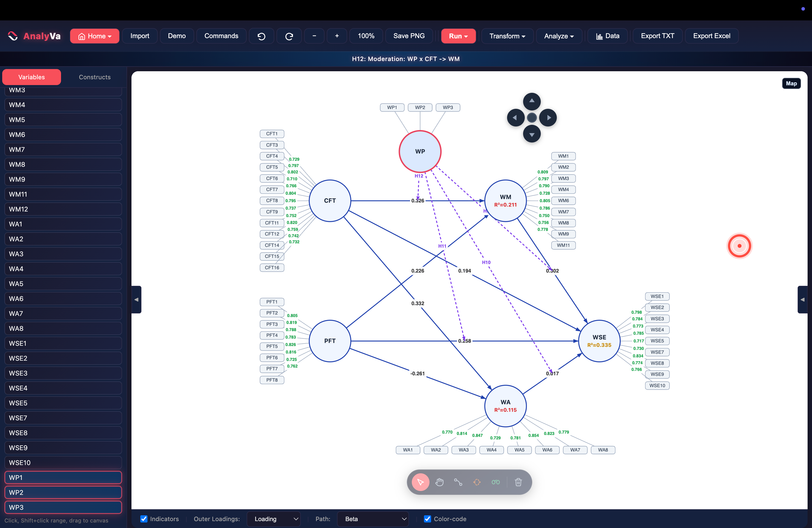
Task: Open the Commands menu
Action: click(x=222, y=36)
